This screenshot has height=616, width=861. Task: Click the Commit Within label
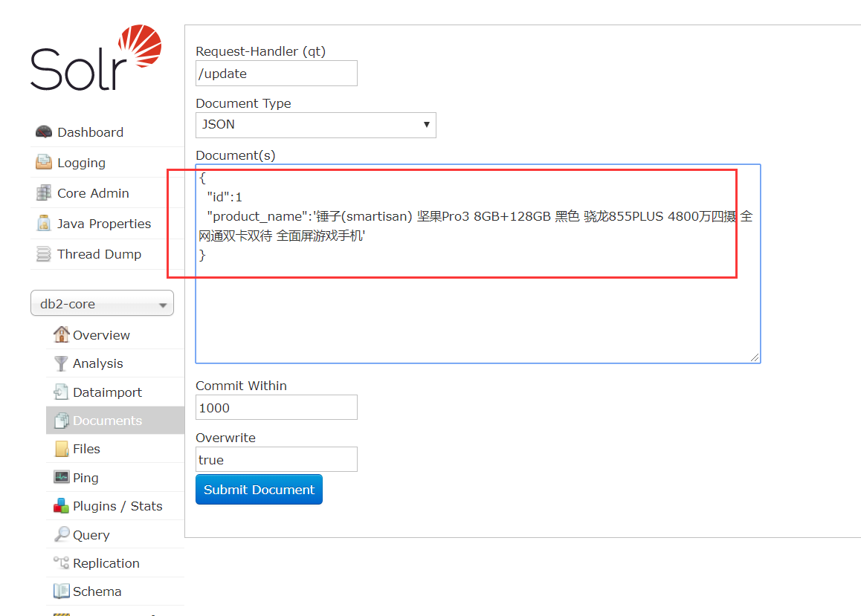241,386
